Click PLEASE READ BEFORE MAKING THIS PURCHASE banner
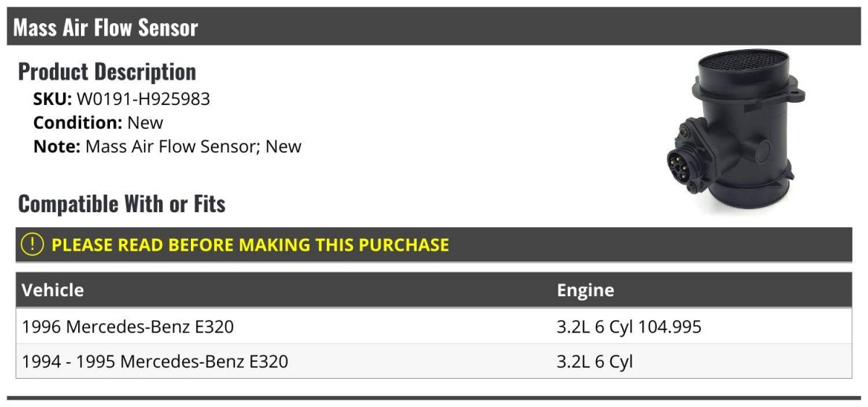The height and width of the screenshot is (407, 868). click(x=434, y=245)
